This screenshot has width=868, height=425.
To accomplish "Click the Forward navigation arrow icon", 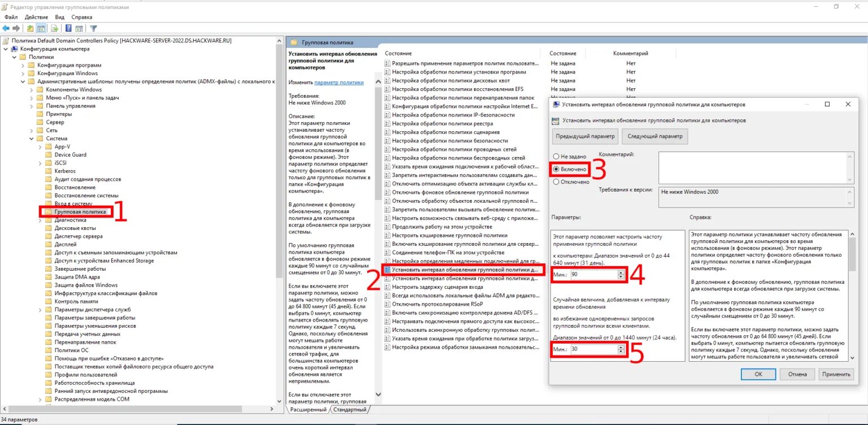I will pyautogui.click(x=16, y=28).
